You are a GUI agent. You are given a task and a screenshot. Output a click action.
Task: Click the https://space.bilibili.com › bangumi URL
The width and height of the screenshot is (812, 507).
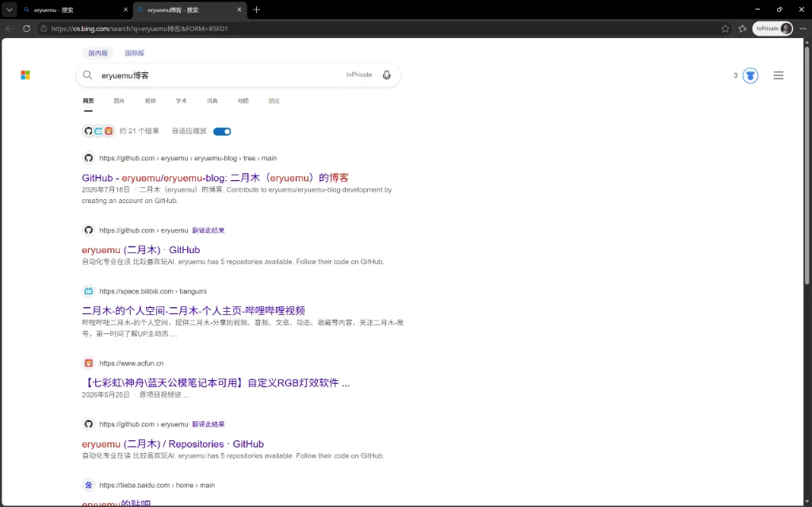pos(153,291)
